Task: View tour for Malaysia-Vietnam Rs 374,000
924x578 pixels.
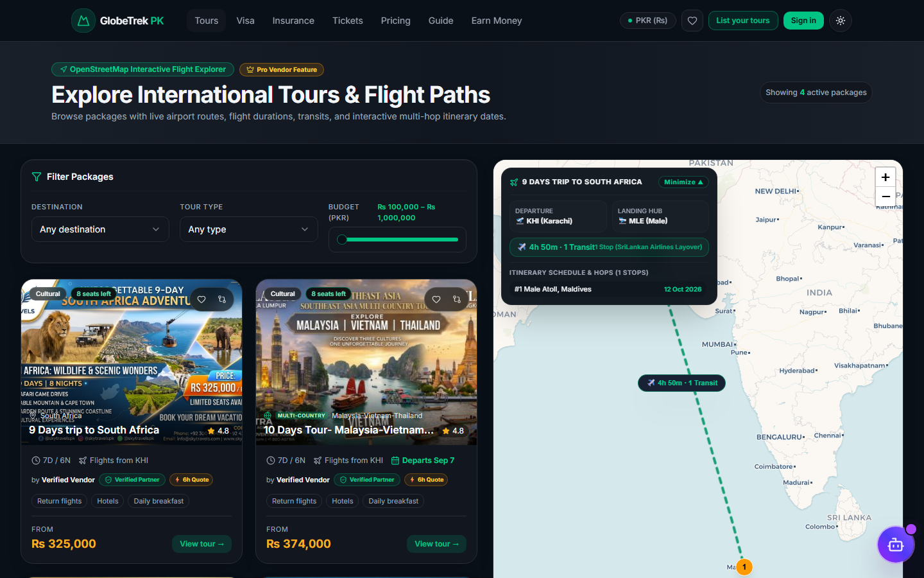Action: [x=436, y=544]
